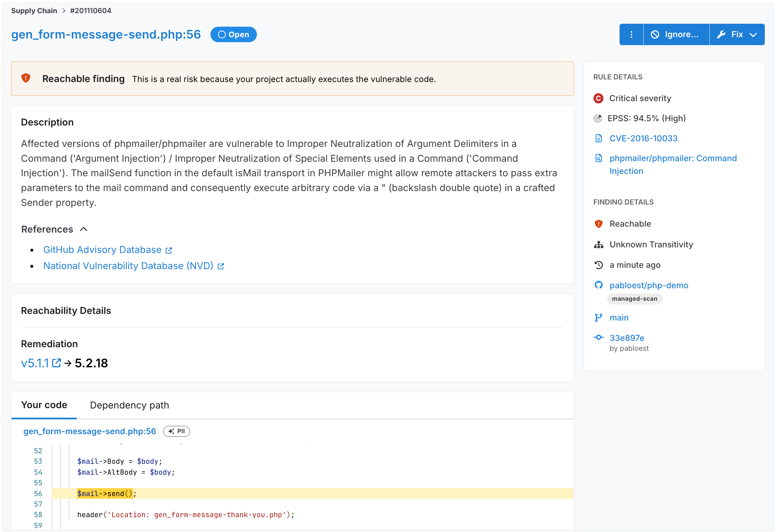Switch to the Dependency path tab
Screen dimensions: 776x532
click(129, 405)
